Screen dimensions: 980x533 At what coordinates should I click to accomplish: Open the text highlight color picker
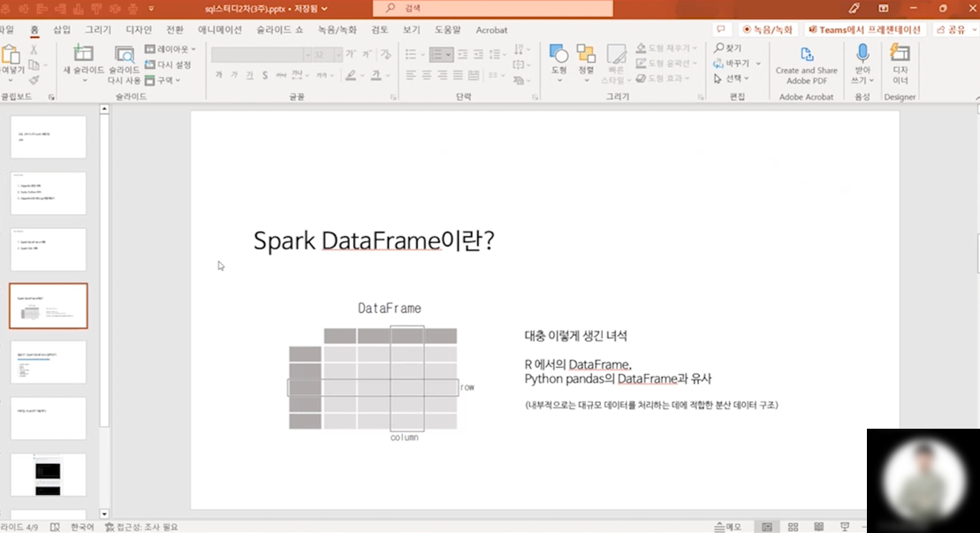point(351,75)
